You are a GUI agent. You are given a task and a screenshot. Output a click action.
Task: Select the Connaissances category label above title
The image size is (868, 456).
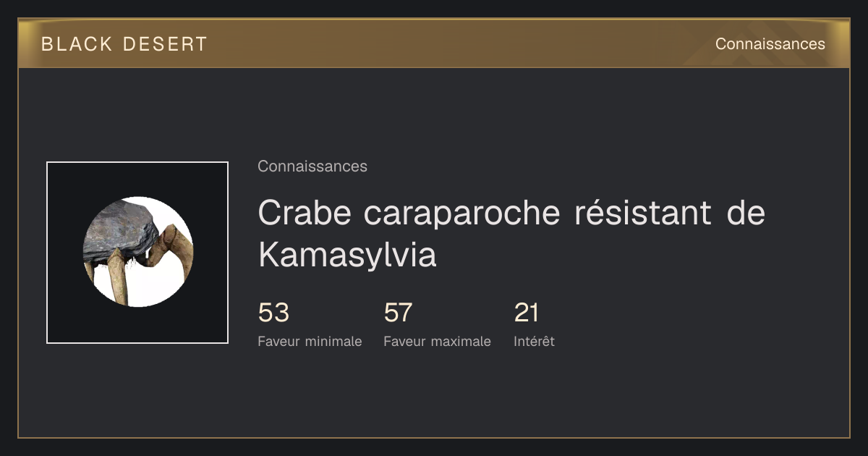[312, 166]
